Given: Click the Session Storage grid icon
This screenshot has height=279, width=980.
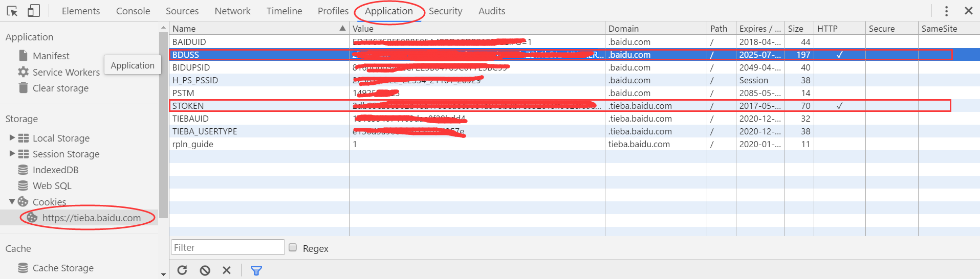Looking at the screenshot, I should point(24,154).
